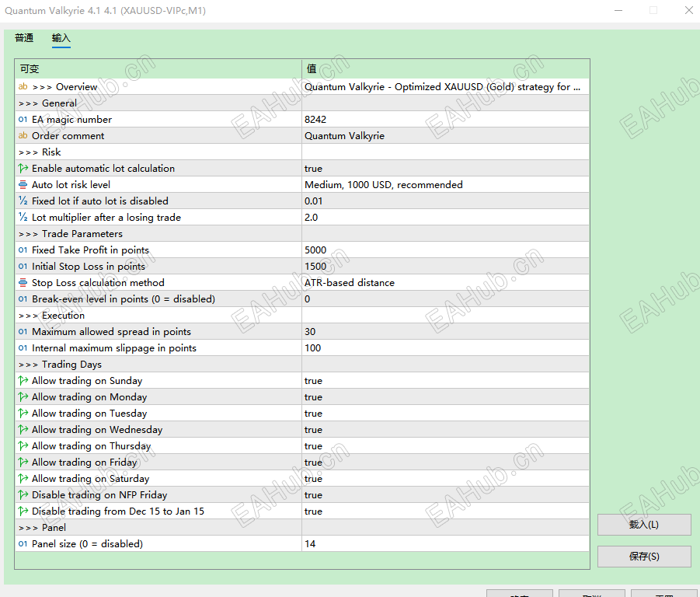Screen dimensions: 700x597
Task: Click the integer icon beside Maximum allowed spread
Action: [x=23, y=331]
